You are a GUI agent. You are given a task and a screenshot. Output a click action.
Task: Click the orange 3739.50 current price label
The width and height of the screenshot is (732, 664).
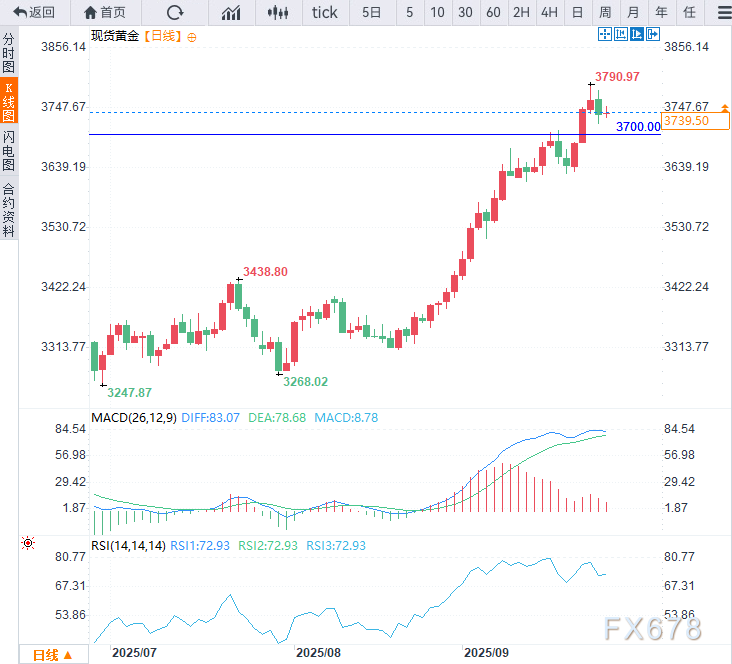pos(695,121)
